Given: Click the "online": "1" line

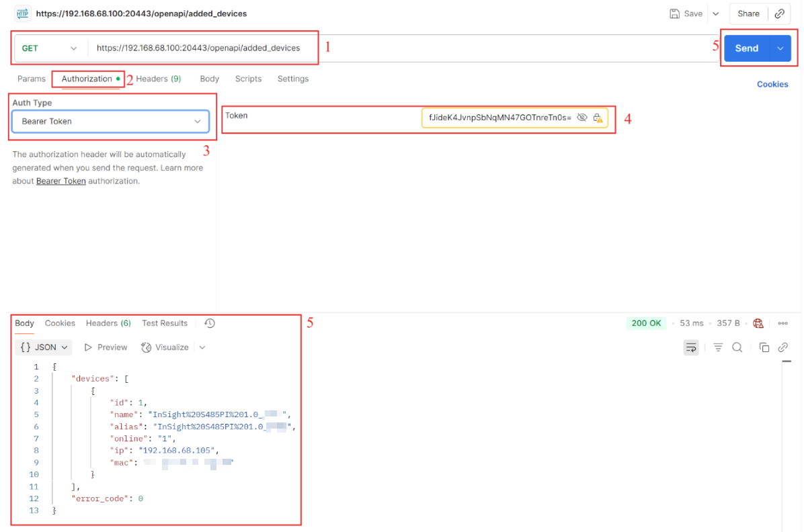Looking at the screenshot, I should pos(143,439).
